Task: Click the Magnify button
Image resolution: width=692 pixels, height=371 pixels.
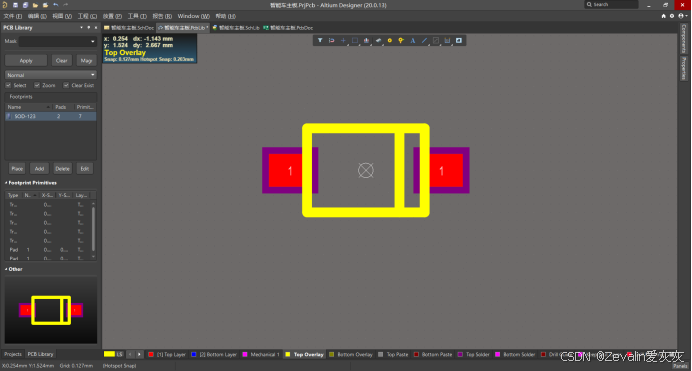Action: (86, 60)
